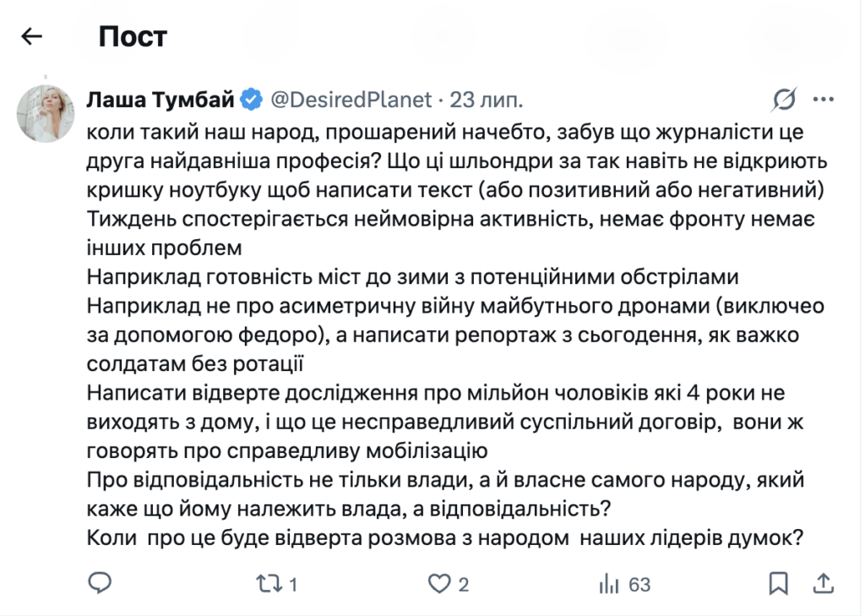Open the Лаша Тумбай display name link
This screenshot has width=865, height=616.
pos(160,100)
